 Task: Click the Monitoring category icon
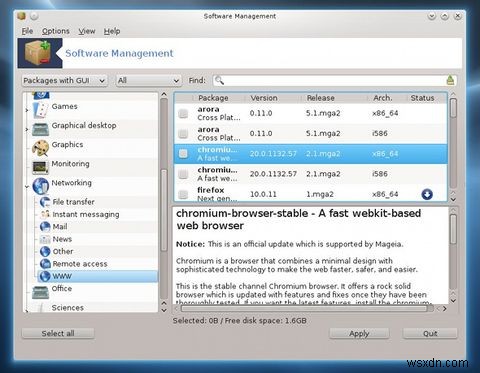(x=40, y=167)
